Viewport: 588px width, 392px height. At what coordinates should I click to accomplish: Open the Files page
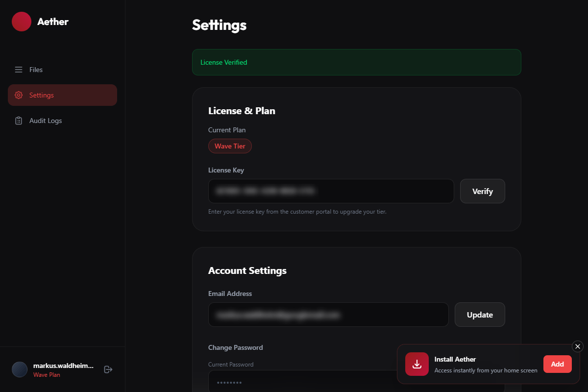(x=36, y=70)
